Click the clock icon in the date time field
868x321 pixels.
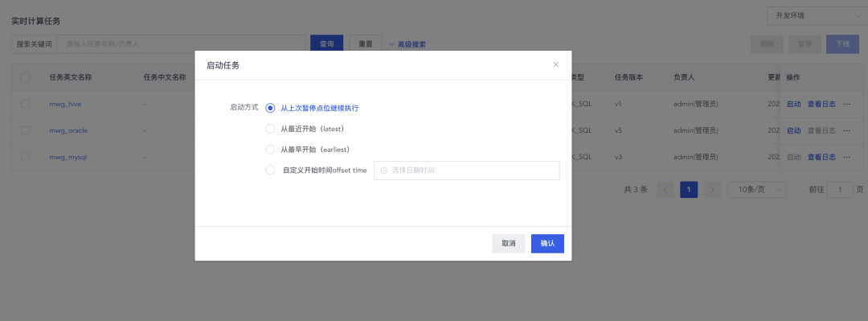(x=384, y=171)
